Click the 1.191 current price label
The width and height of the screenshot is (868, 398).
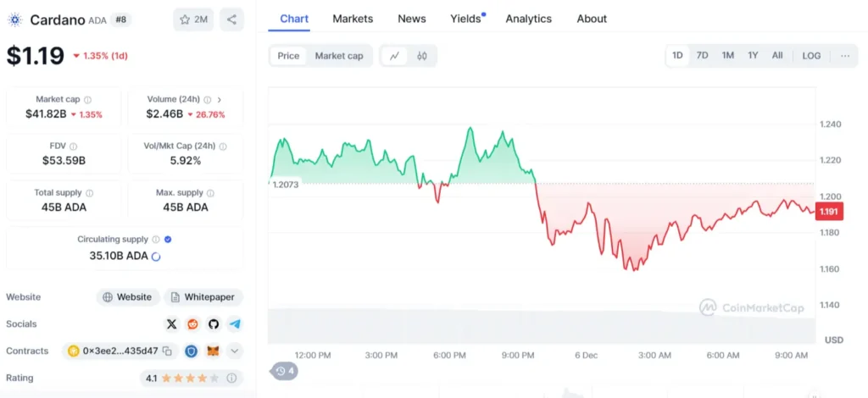(x=829, y=211)
